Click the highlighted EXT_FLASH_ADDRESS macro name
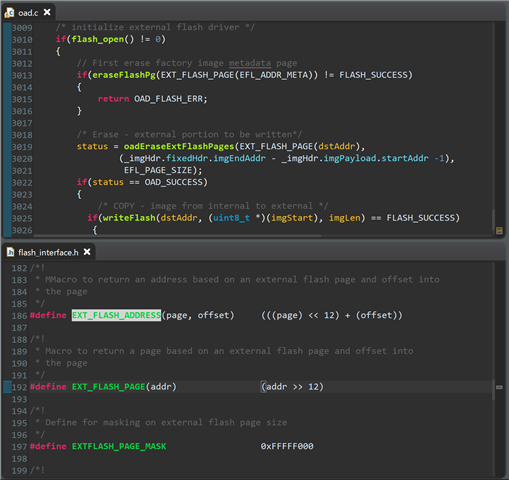This screenshot has width=509, height=480. [116, 315]
